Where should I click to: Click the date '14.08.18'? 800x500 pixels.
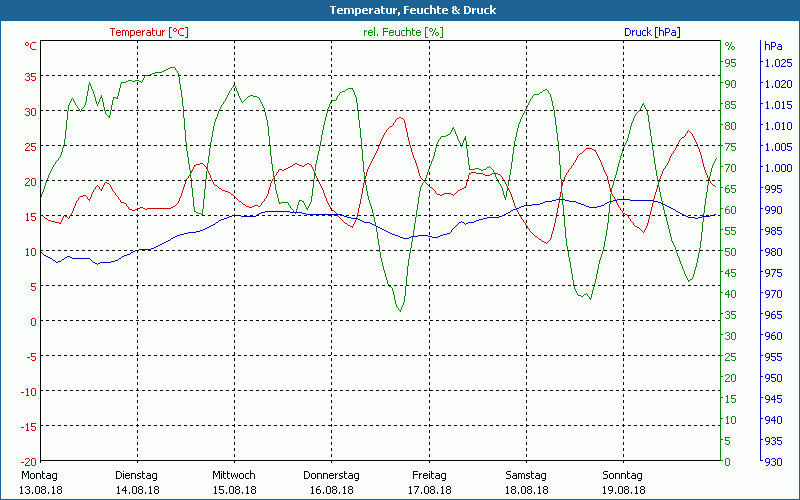138,490
